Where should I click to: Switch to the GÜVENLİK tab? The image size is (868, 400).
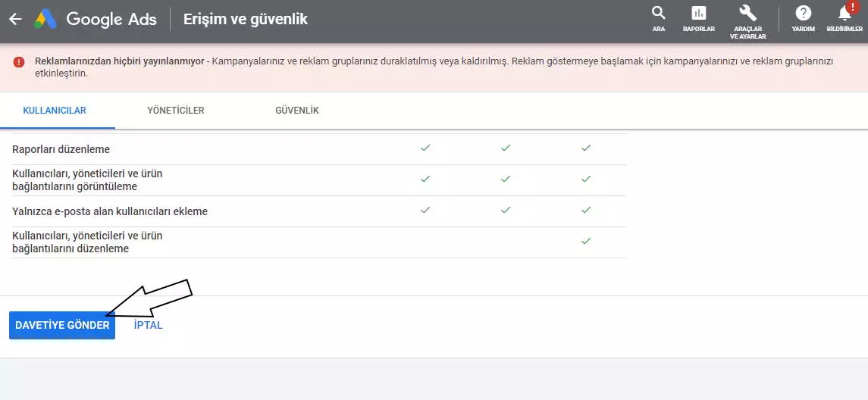297,111
